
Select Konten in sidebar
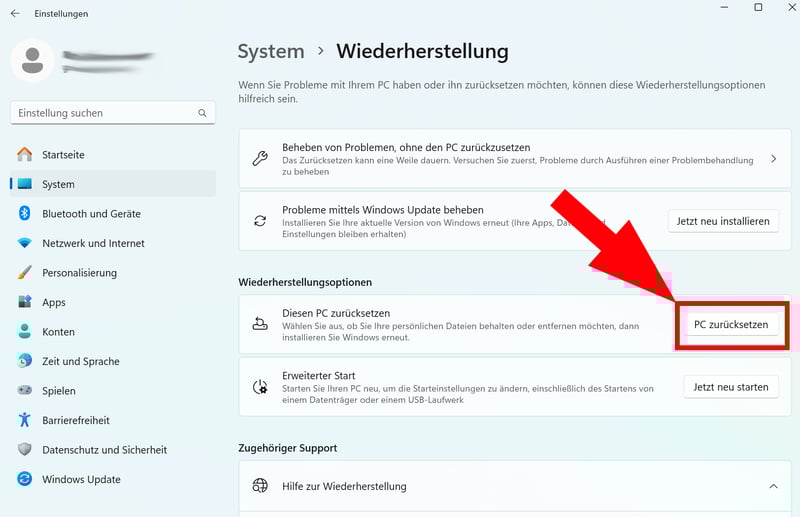click(x=58, y=332)
